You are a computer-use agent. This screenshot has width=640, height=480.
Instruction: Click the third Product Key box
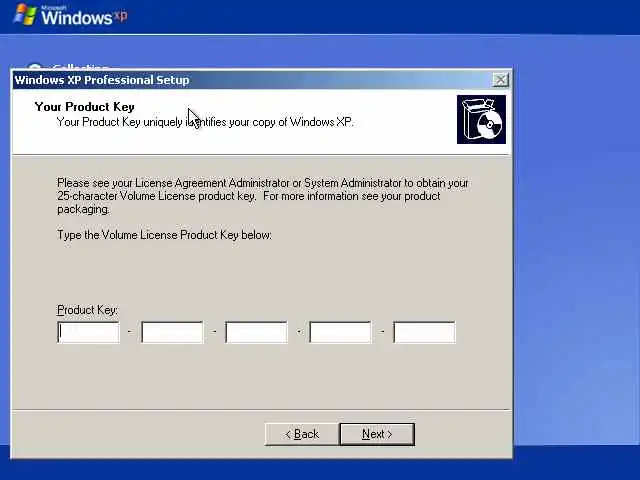[256, 332]
